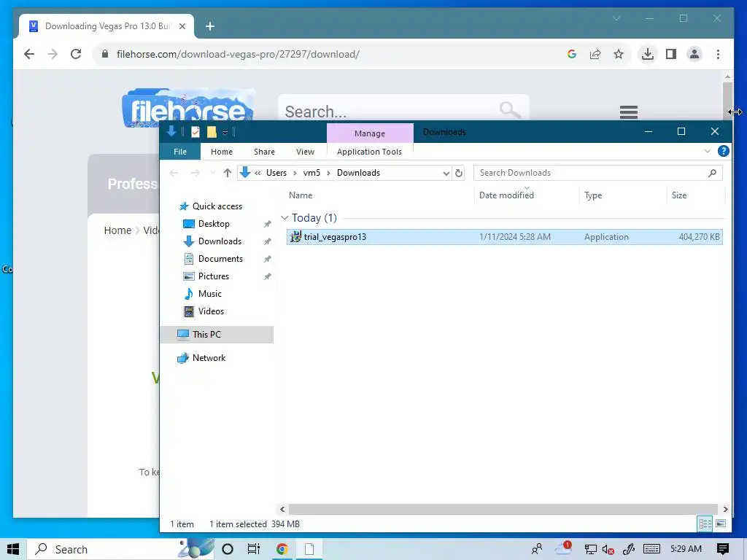Click the Properties quick access toolbar icon
The width and height of the screenshot is (747, 560).
coord(196,132)
